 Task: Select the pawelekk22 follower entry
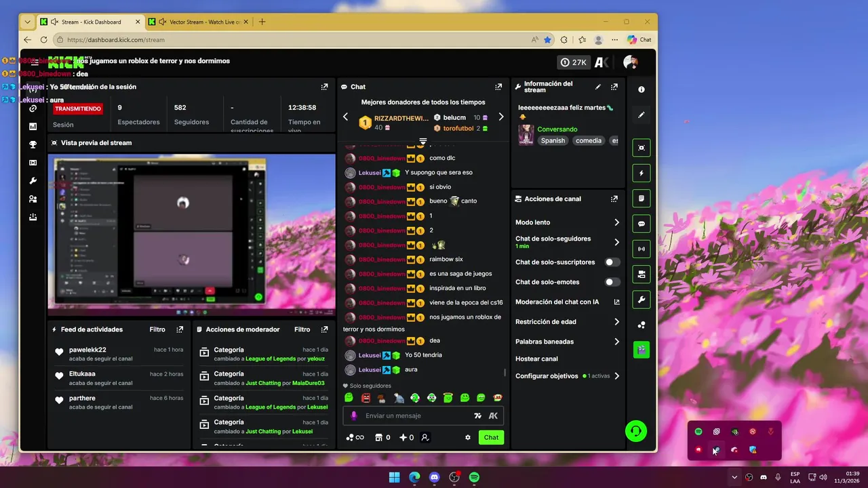coord(119,354)
